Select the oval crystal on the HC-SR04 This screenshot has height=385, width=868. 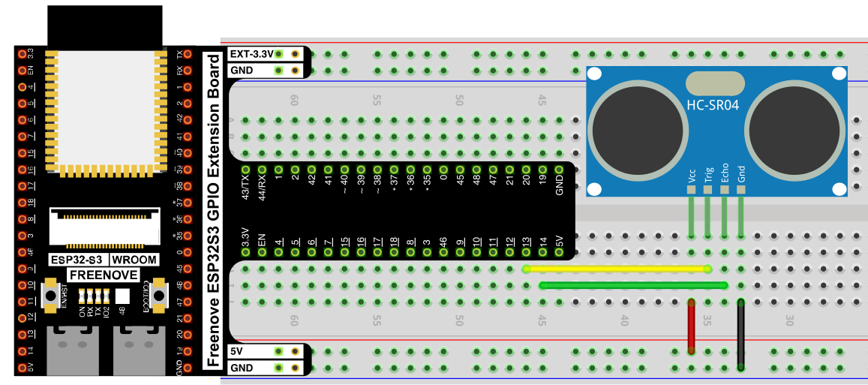click(x=715, y=84)
